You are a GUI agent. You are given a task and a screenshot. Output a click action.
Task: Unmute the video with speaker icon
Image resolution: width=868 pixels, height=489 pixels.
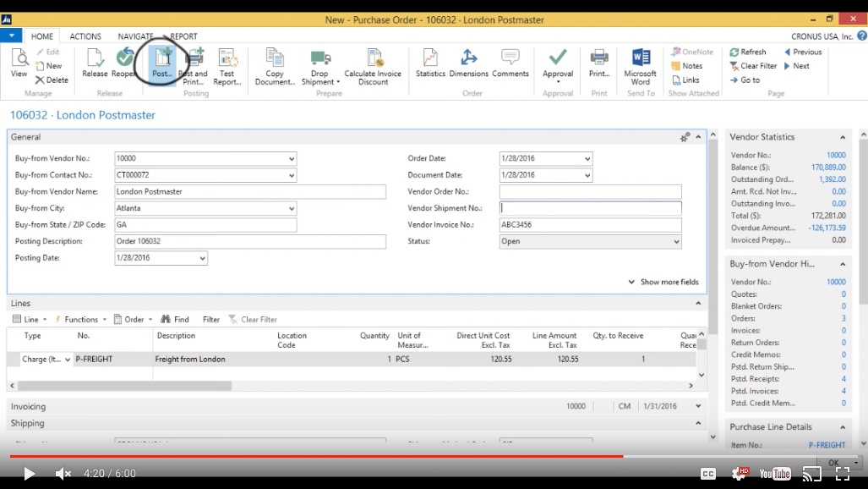pyautogui.click(x=63, y=474)
